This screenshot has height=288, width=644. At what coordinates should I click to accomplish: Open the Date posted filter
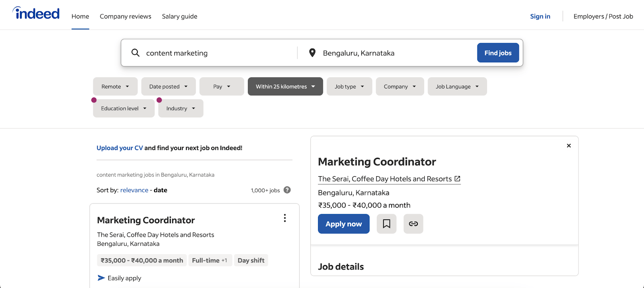[169, 86]
